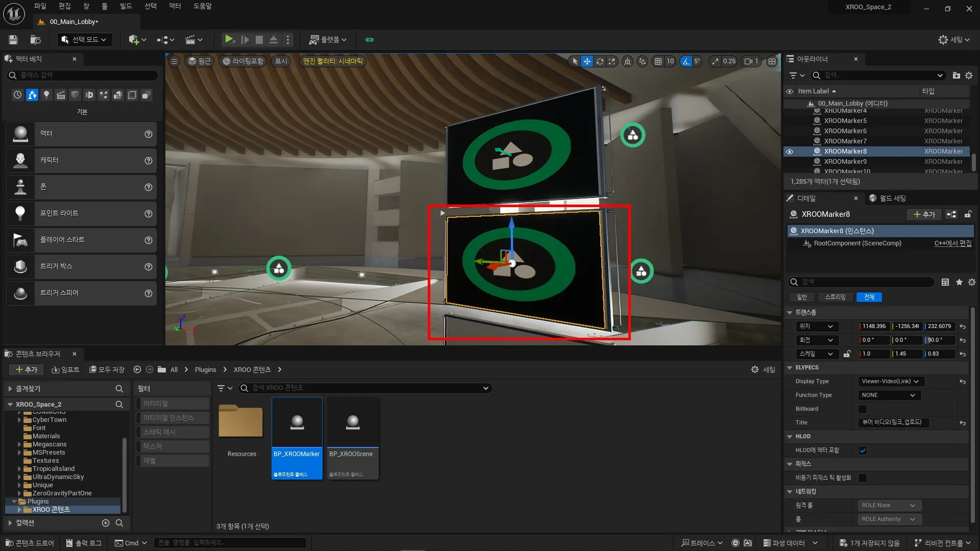Click the green Play in editor button

229,39
